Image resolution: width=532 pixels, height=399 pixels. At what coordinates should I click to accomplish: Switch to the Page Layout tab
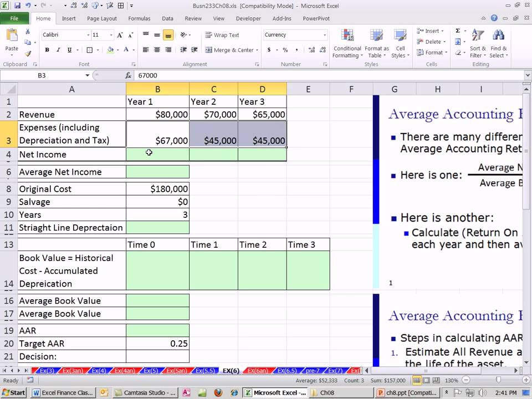click(x=102, y=18)
